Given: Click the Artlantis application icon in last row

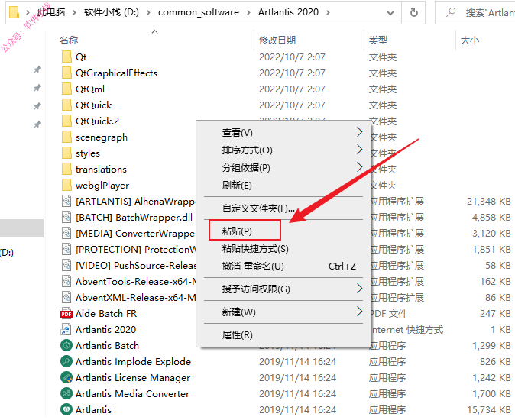Looking at the screenshot, I should pos(66,409).
